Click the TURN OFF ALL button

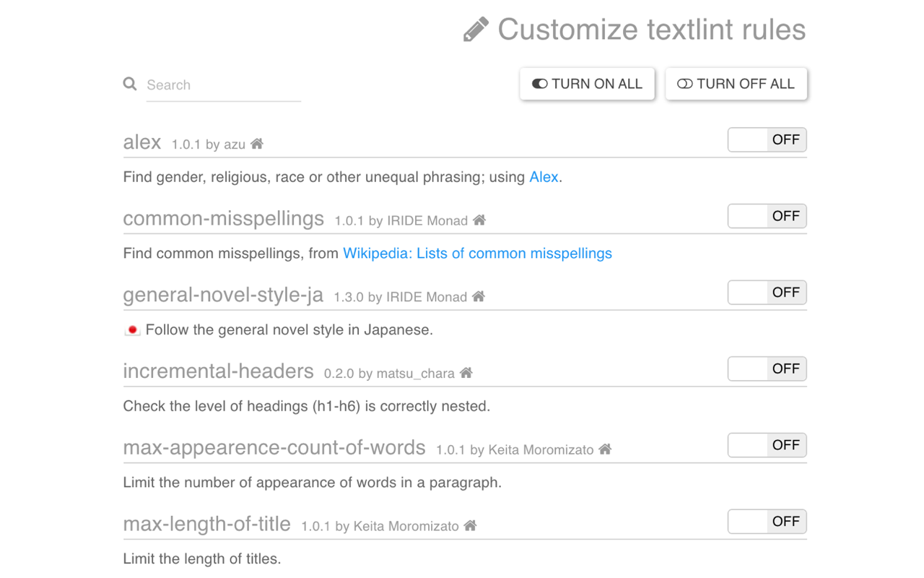[736, 84]
